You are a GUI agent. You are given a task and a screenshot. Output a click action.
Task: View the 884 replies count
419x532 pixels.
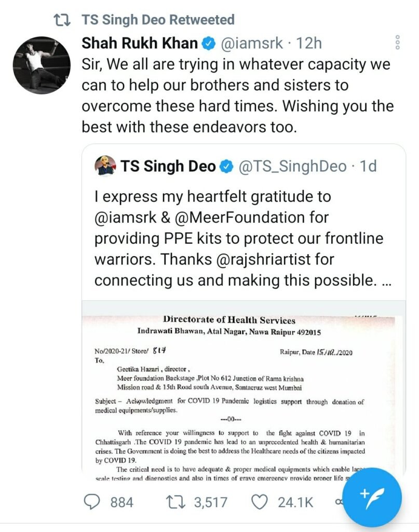[121, 502]
